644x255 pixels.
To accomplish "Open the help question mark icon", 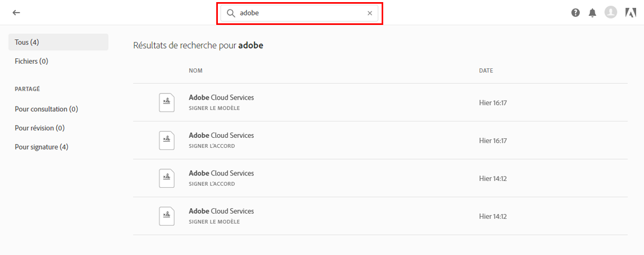I will [x=576, y=13].
